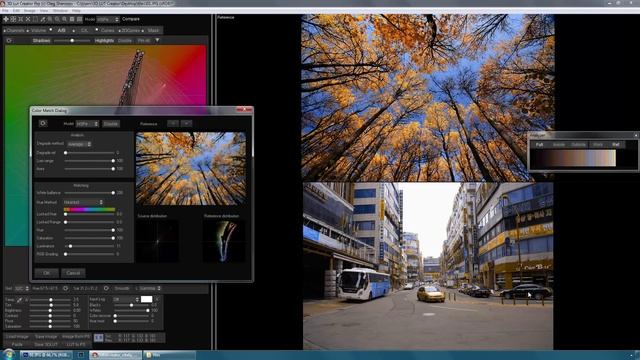Click the Blacks slider handle
Screen dimensions: 640x360
[131, 305]
